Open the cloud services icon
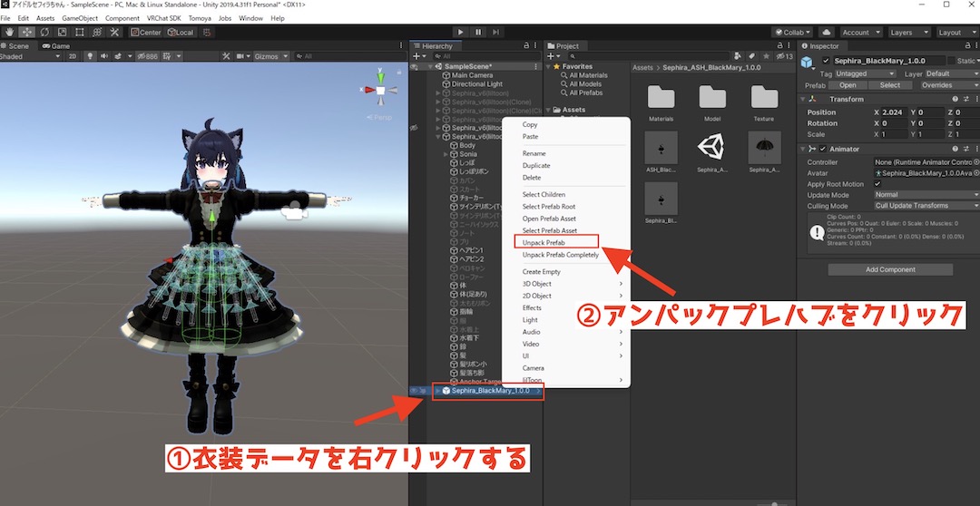The height and width of the screenshot is (506, 980). pos(827,32)
